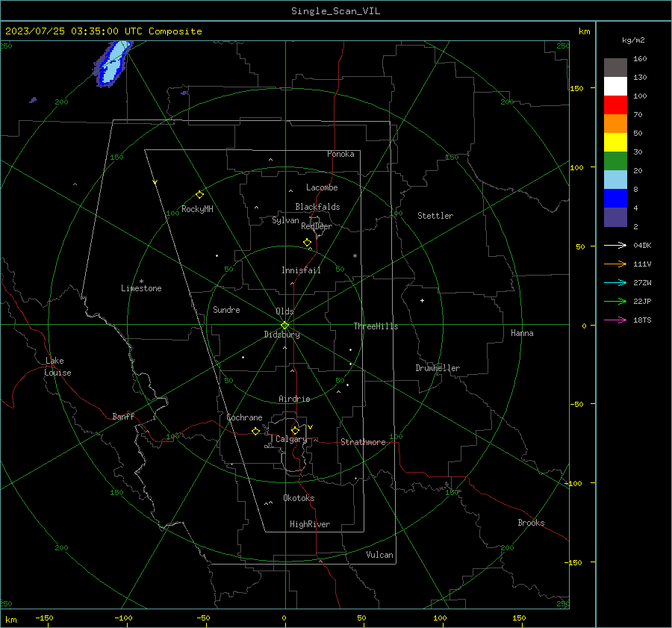The height and width of the screenshot is (628, 672).
Task: Click the asterisk marker above Limestone
Action: point(141,282)
